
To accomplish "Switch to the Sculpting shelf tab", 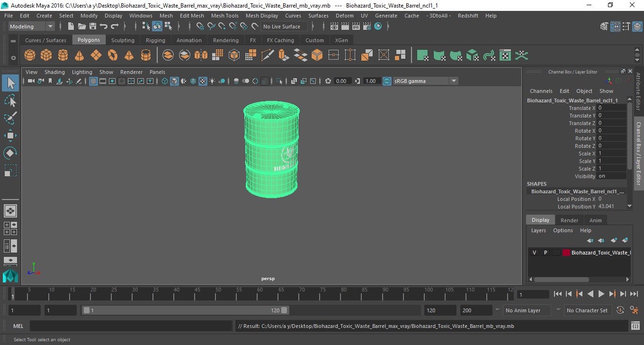I will pos(123,40).
